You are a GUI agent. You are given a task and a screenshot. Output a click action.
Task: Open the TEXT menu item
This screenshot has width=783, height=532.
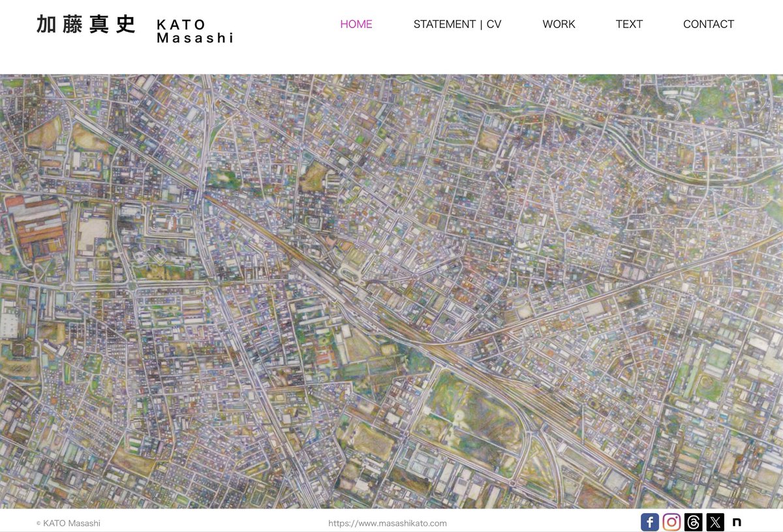tap(629, 24)
